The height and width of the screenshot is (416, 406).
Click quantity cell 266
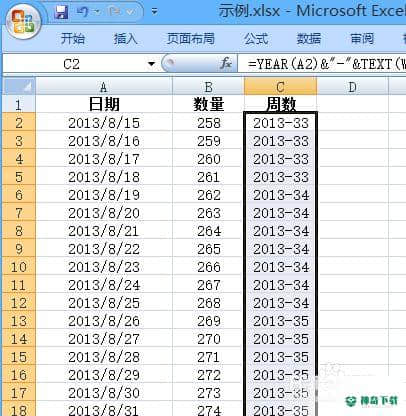tap(208, 267)
